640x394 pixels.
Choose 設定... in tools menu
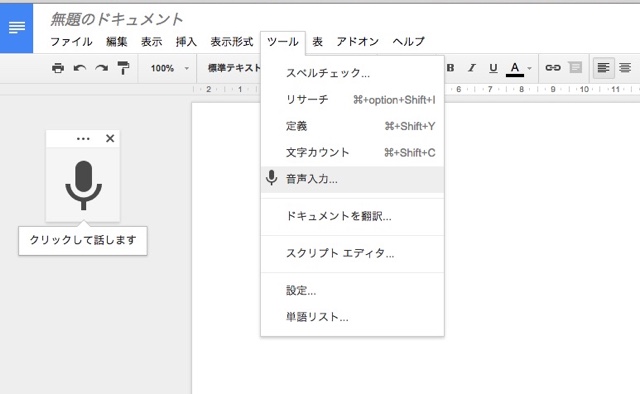pyautogui.click(x=352, y=291)
